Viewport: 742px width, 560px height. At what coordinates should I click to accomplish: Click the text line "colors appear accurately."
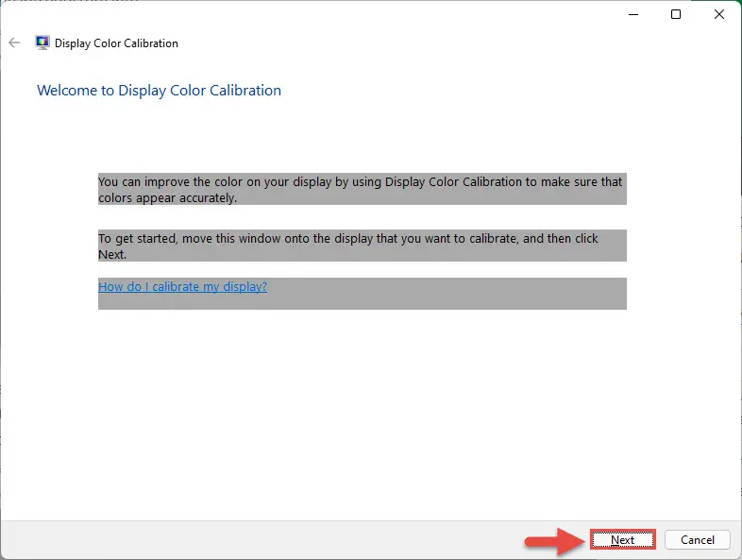[167, 198]
